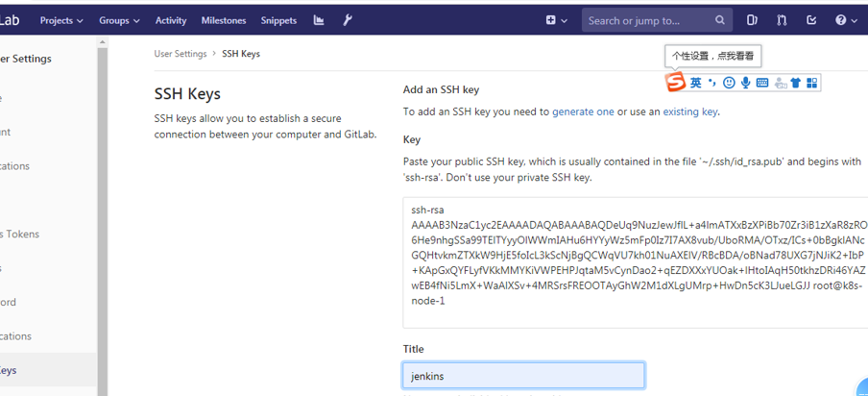The height and width of the screenshot is (396, 868).
Task: Open Milestones in the top navigation
Action: 224,20
